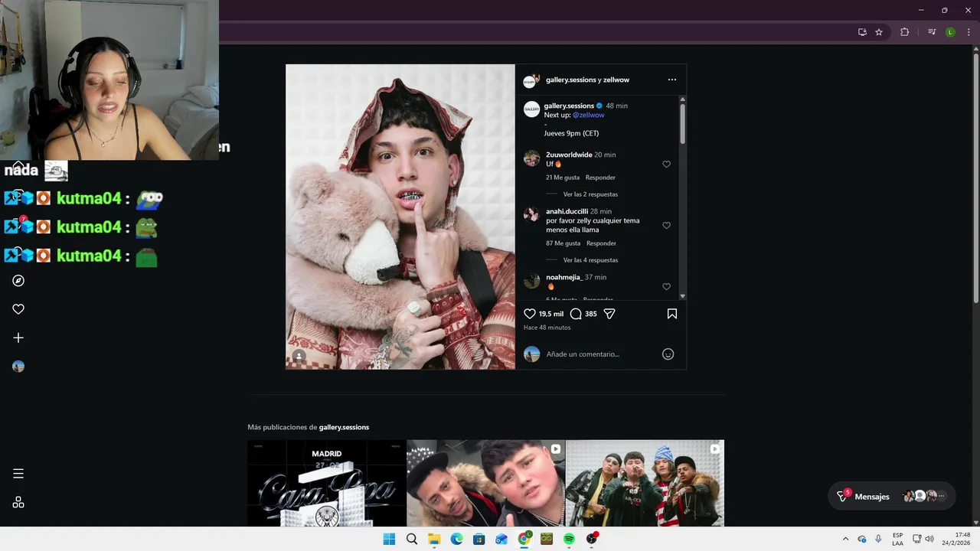Open Chrome extensions puzzle icon

pos(904,32)
